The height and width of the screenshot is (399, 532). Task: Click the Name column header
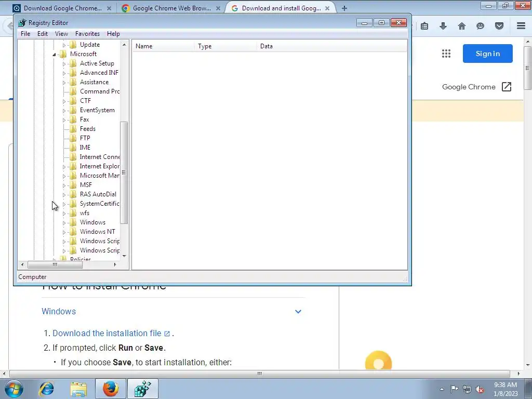tap(164, 46)
